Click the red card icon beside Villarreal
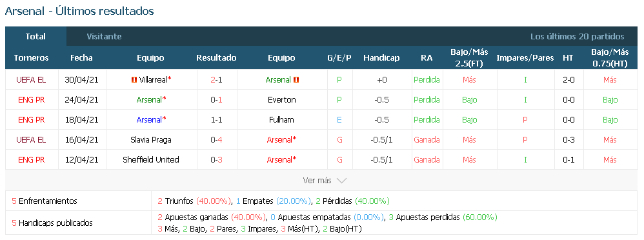 click(134, 80)
